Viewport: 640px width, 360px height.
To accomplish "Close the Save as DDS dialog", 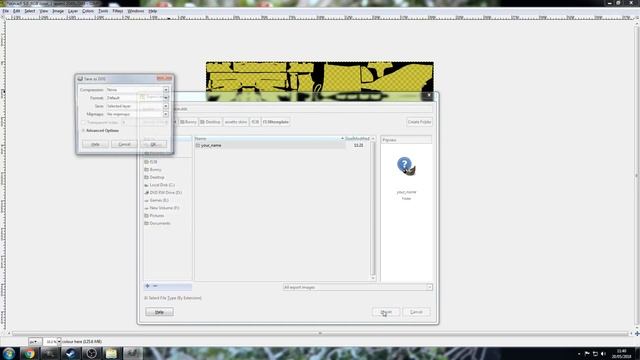I will coord(164,78).
